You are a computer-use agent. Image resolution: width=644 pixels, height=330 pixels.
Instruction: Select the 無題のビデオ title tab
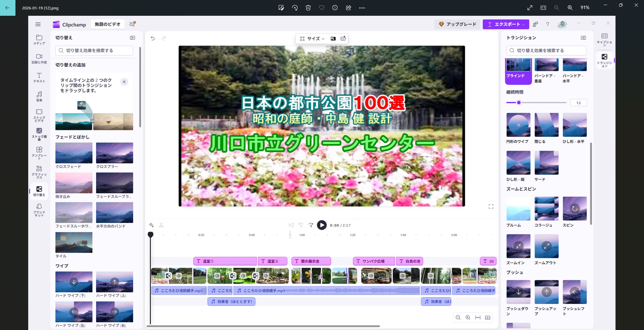pos(107,24)
